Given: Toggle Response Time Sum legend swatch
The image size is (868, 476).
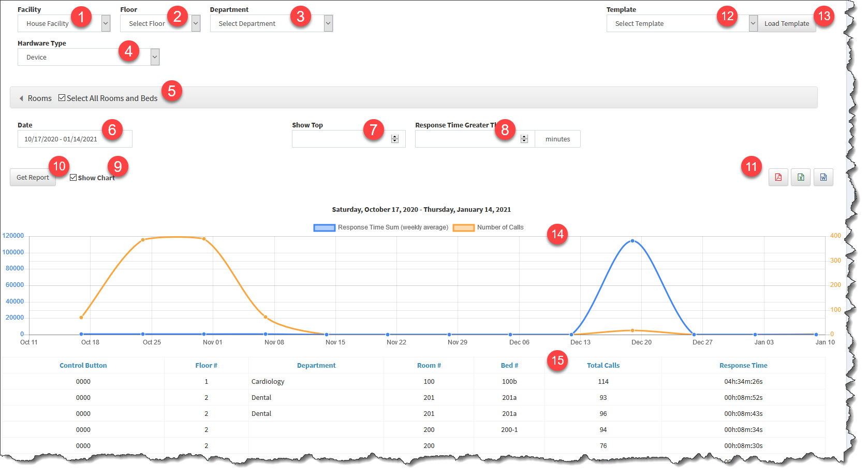Looking at the screenshot, I should point(325,227).
